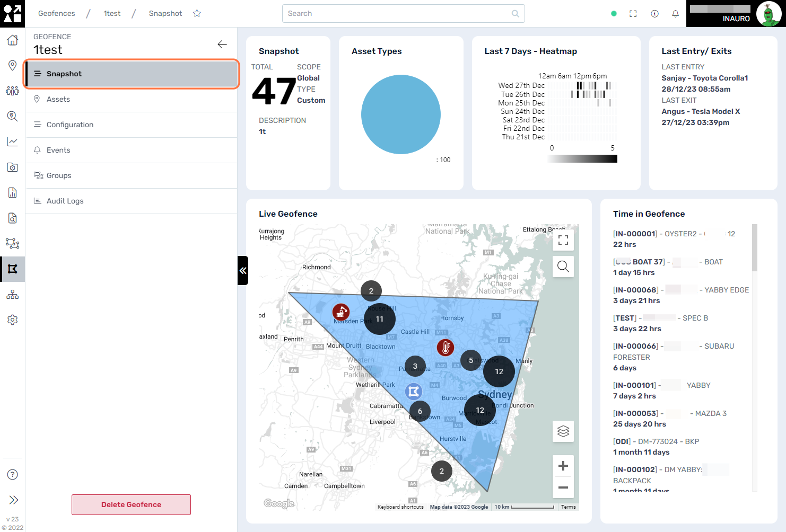
Task: Open the location search icon in the sidebar
Action: pos(12,116)
